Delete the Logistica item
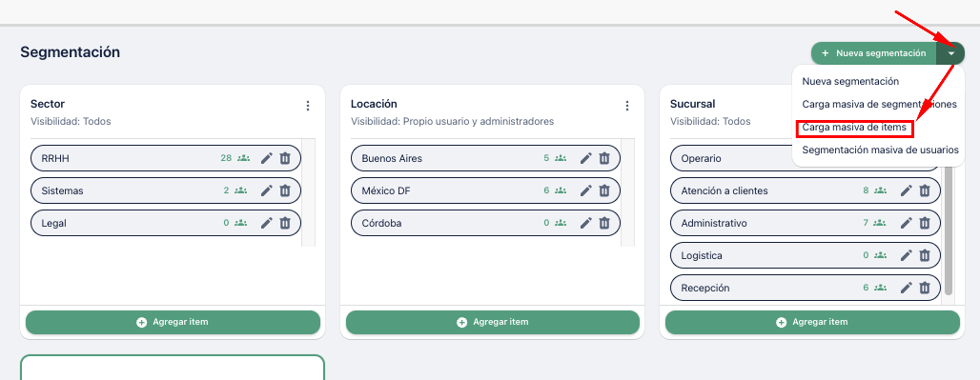Image resolution: width=980 pixels, height=380 pixels. 925,255
